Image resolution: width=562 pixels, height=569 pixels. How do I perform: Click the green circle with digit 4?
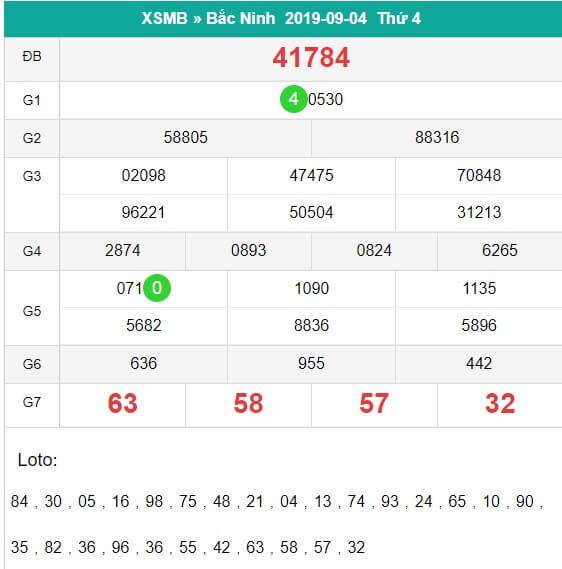pos(294,99)
